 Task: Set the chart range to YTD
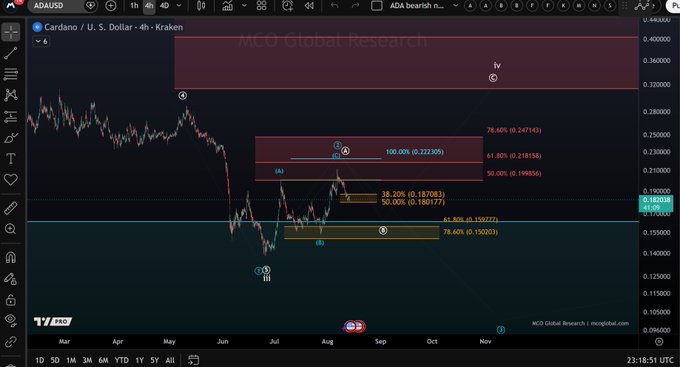(121, 360)
